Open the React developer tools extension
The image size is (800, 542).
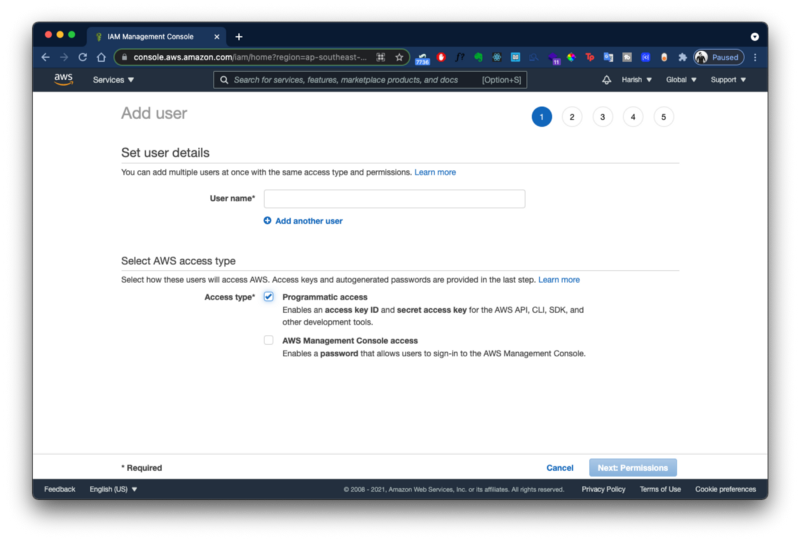[x=496, y=57]
